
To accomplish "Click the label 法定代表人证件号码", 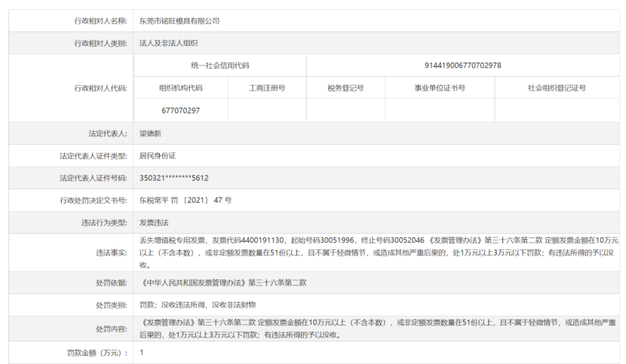I will (x=94, y=179).
